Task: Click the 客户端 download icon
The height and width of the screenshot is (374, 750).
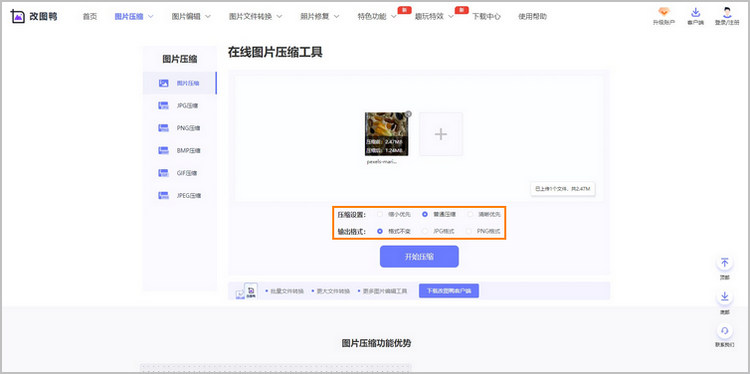Action: [695, 12]
